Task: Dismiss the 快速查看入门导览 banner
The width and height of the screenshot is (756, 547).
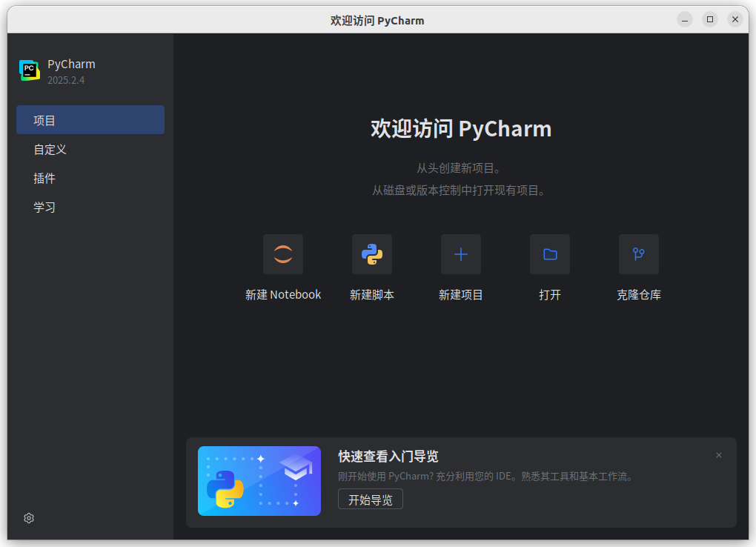Action: coord(719,455)
